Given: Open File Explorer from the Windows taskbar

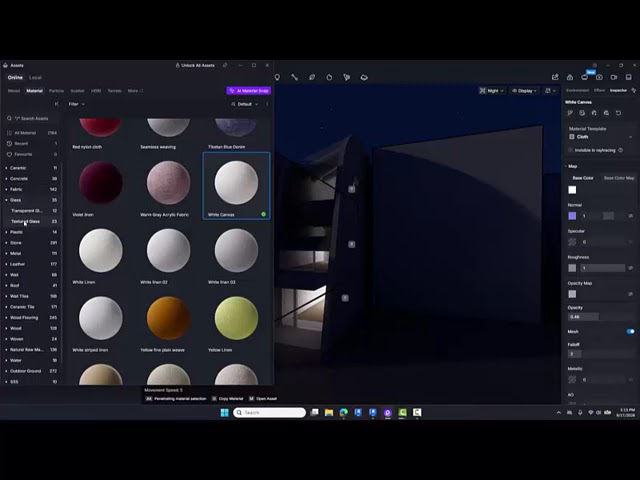Looking at the screenshot, I should coord(329,413).
